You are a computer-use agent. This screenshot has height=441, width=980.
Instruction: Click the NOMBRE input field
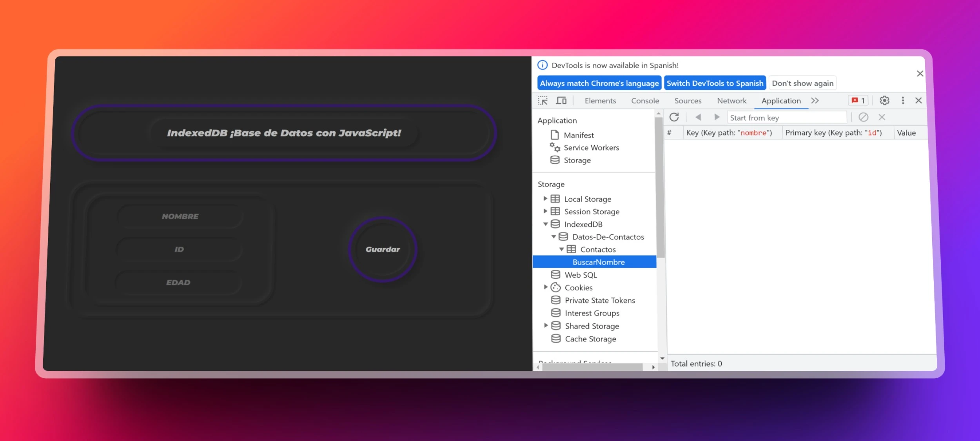[180, 216]
